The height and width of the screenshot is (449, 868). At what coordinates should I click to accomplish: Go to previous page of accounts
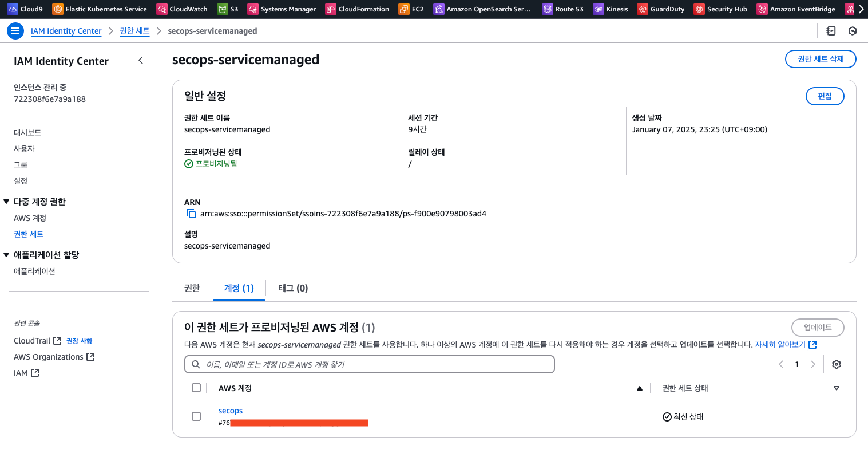(780, 364)
